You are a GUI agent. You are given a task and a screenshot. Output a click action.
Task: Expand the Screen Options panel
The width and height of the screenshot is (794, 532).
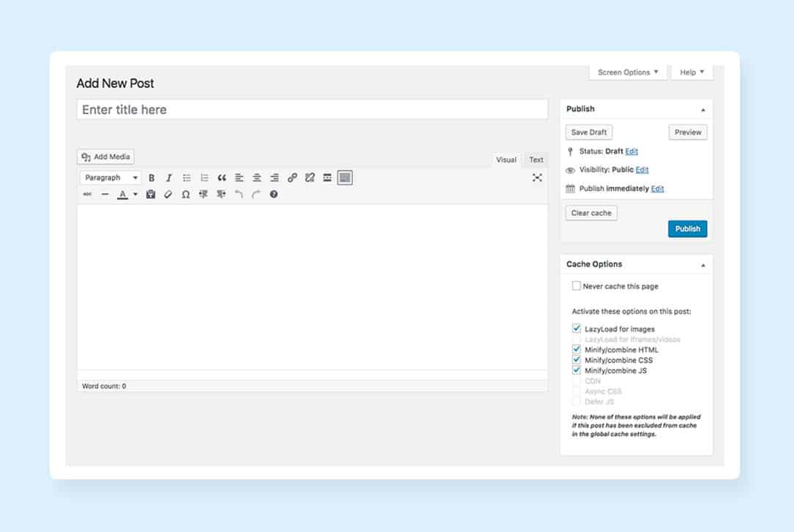(628, 72)
